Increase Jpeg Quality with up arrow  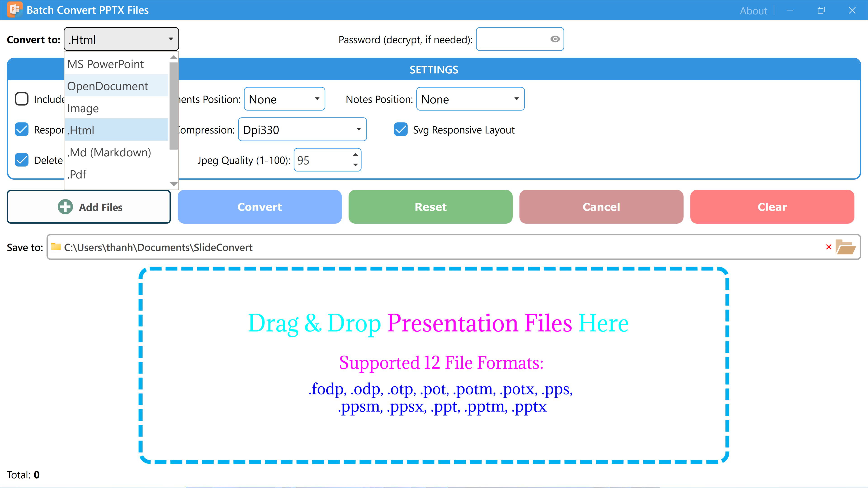355,155
